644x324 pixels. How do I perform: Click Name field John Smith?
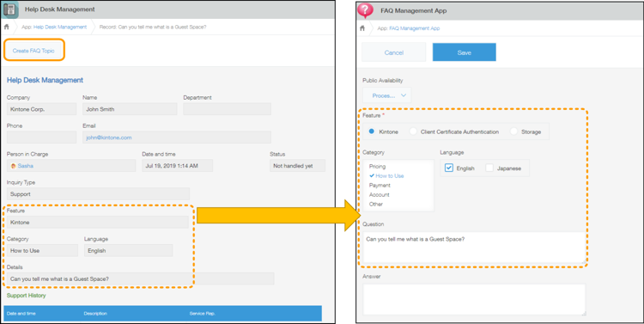coord(130,109)
